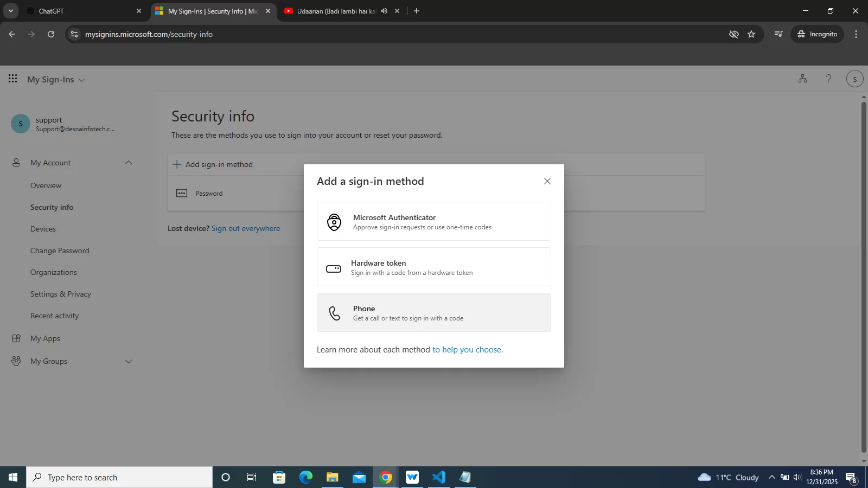868x488 pixels.
Task: Open the volume control in system tray
Action: [797, 477]
